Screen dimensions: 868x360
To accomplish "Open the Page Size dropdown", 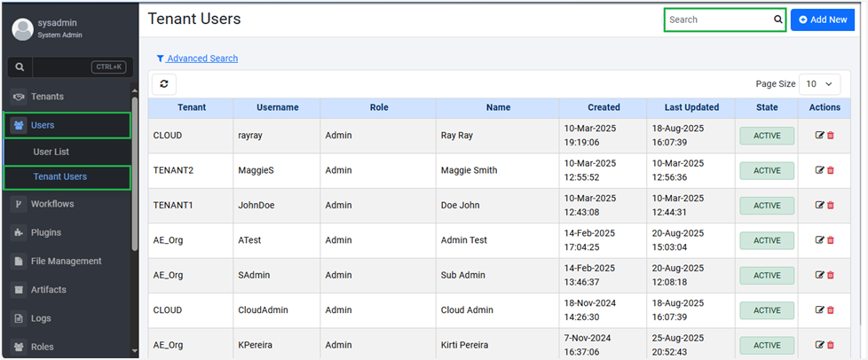I will click(819, 84).
